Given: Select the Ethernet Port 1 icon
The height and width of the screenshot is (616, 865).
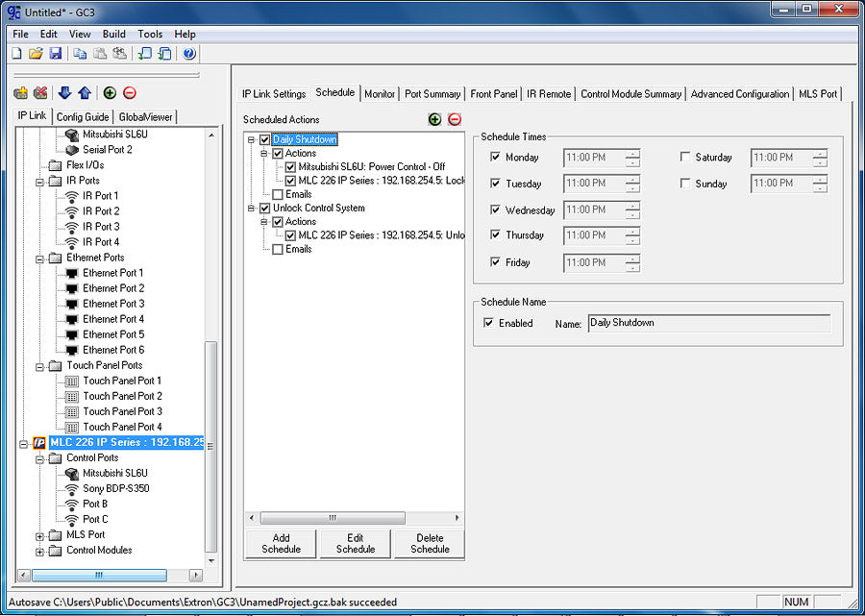Looking at the screenshot, I should click(72, 273).
